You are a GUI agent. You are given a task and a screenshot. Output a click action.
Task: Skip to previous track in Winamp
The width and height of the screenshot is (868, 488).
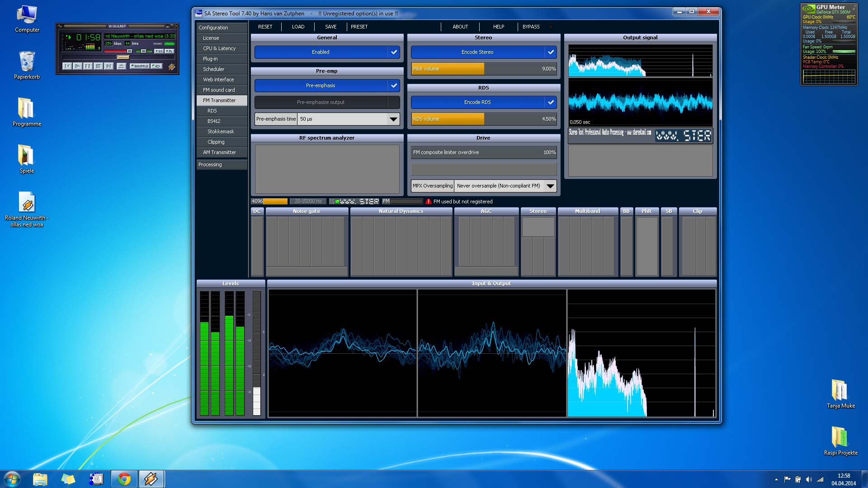click(67, 66)
